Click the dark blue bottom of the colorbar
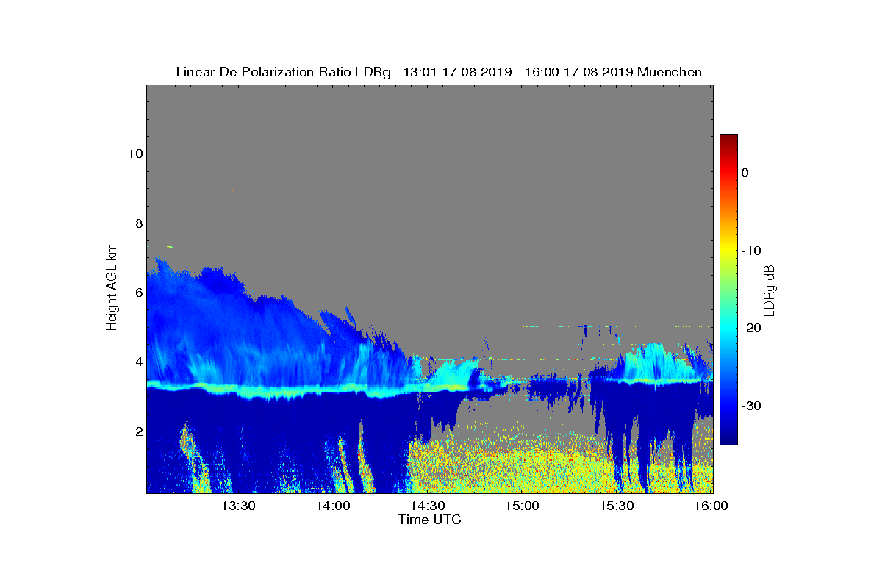Image resolution: width=882 pixels, height=588 pixels. [728, 439]
